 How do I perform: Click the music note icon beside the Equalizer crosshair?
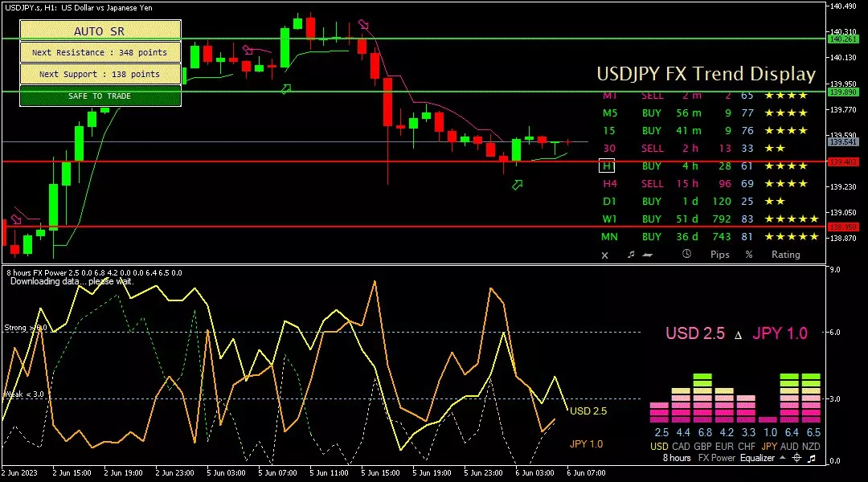(x=812, y=458)
